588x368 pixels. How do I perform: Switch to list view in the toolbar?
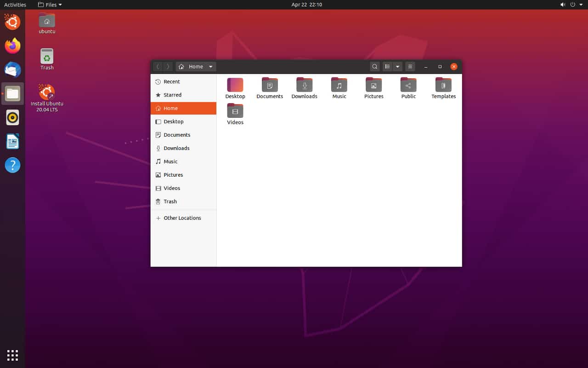point(388,66)
